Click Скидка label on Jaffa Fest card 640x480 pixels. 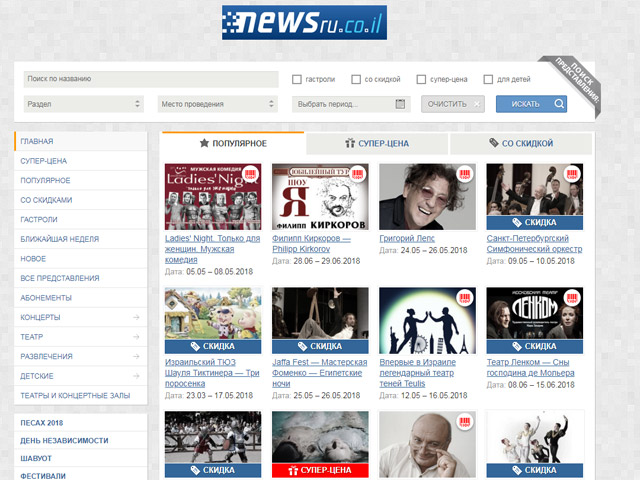click(320, 346)
